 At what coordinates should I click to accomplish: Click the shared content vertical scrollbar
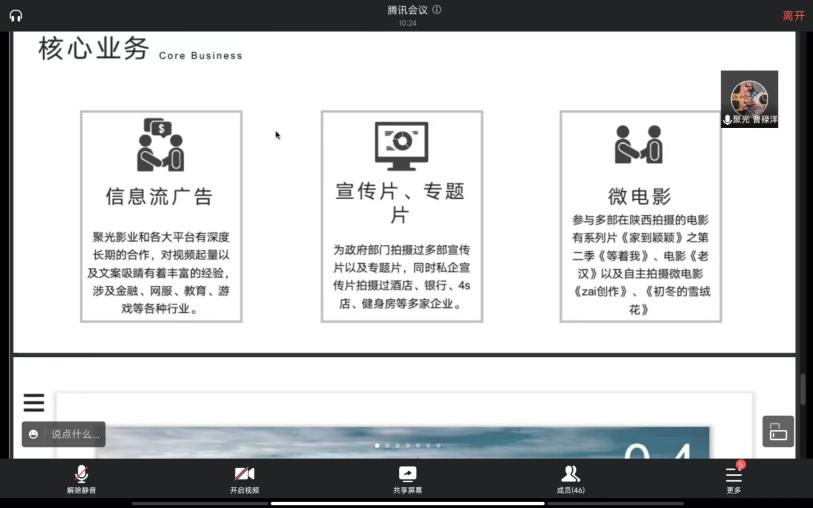802,388
